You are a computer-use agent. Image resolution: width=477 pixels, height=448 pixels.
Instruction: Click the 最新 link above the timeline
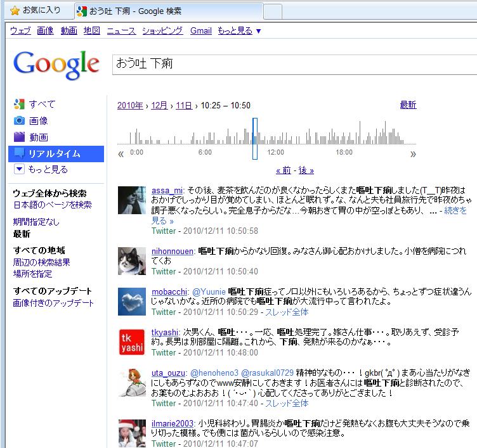pos(408,105)
